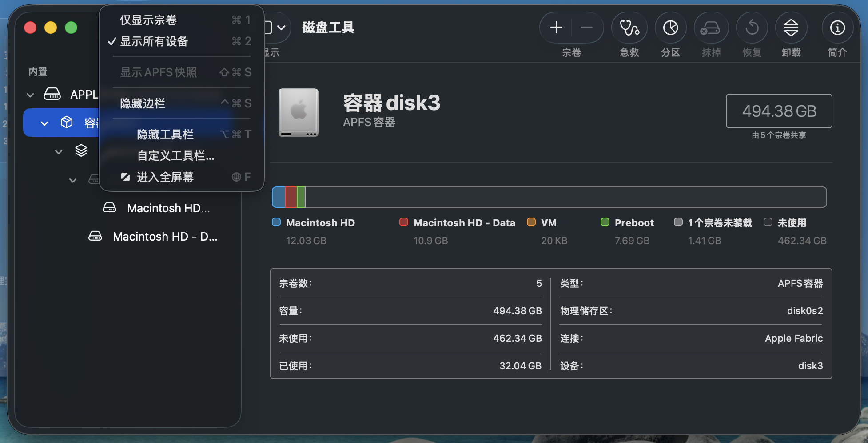
Task: Toggle the checked 显示所有设备 option
Action: click(154, 41)
